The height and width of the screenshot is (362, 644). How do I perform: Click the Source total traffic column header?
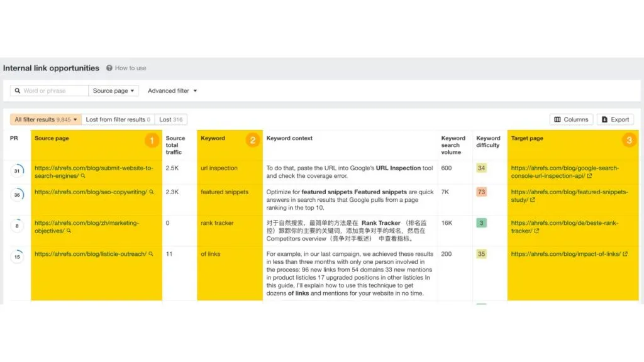coord(175,145)
